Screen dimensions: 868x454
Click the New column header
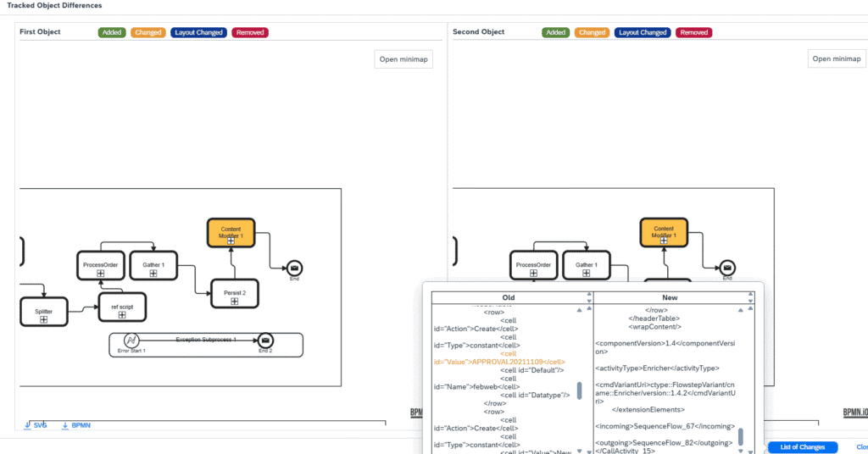click(670, 297)
